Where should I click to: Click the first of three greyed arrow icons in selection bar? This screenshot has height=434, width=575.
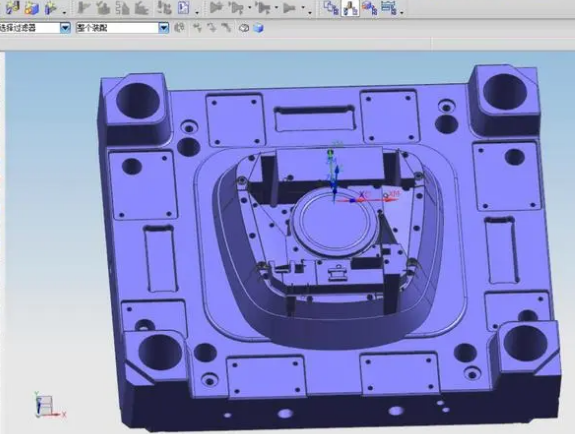(x=197, y=28)
